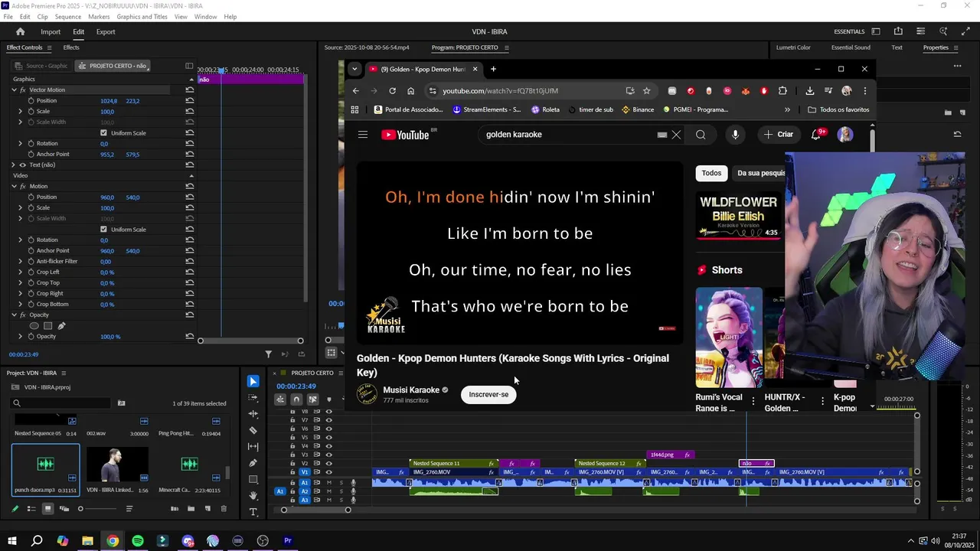Toggle timeline snapping magnet button
Screen dimensions: 980x551
click(296, 399)
